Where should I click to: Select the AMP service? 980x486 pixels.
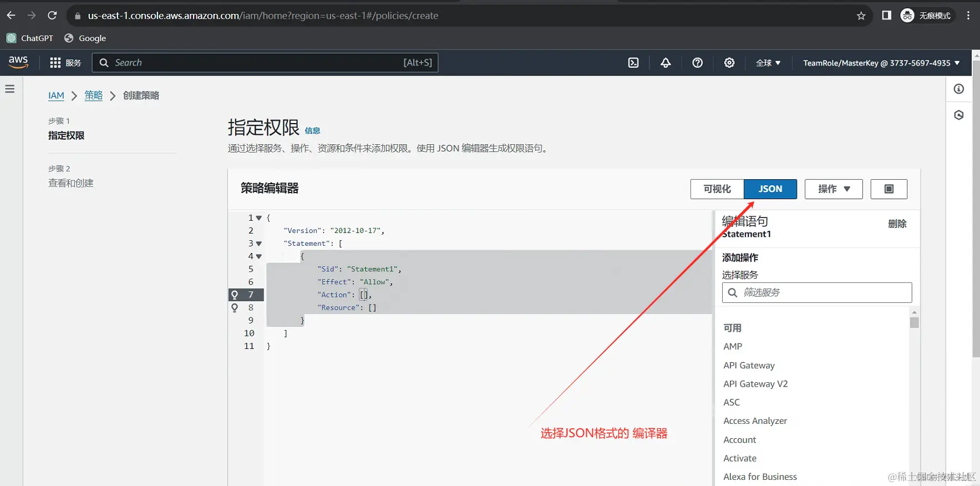coord(733,346)
